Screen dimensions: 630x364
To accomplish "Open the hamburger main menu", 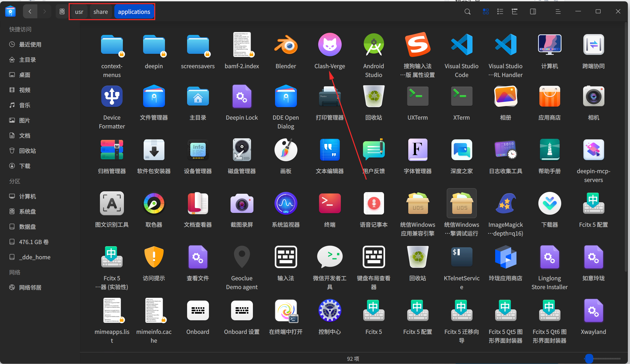I will pos(558,11).
